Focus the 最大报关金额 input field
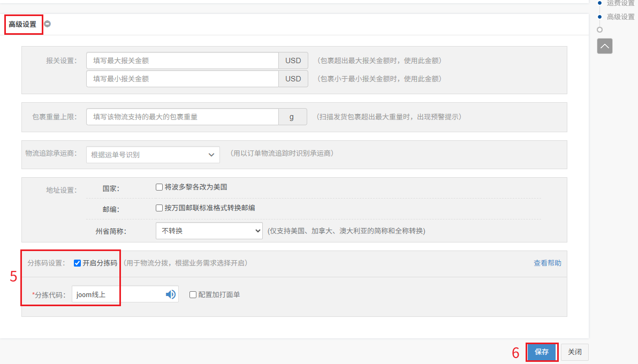638x364 pixels. click(182, 60)
